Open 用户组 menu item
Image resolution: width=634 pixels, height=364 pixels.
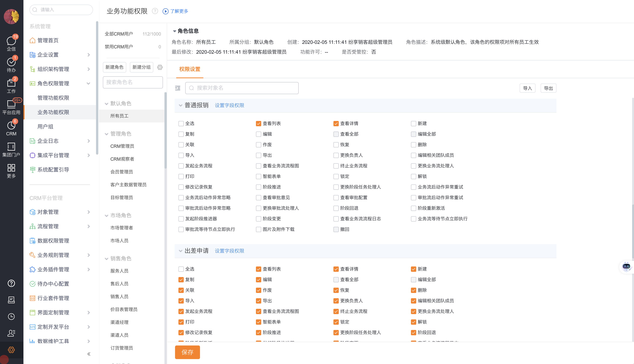pos(45,127)
